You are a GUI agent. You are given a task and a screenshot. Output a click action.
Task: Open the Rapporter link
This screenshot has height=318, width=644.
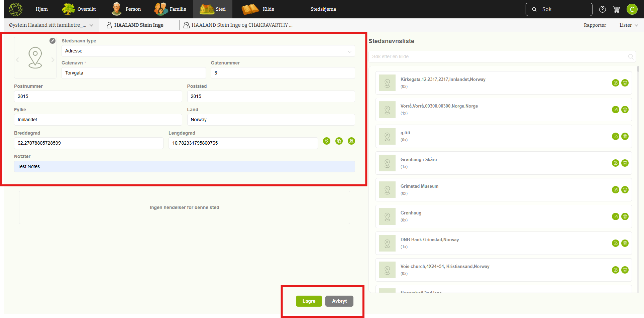[x=595, y=25]
